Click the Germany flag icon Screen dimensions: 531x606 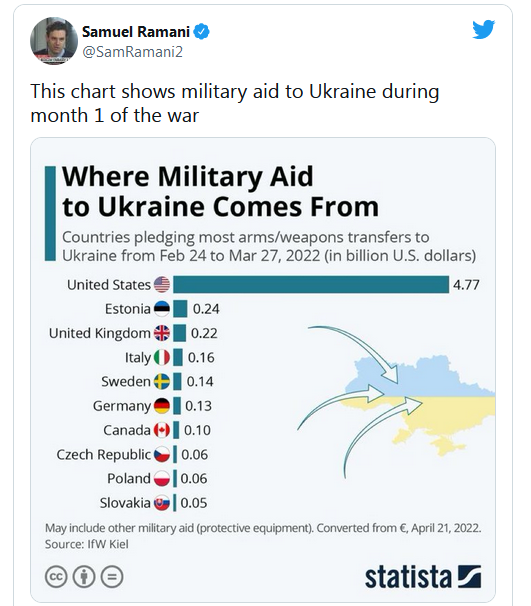(162, 406)
